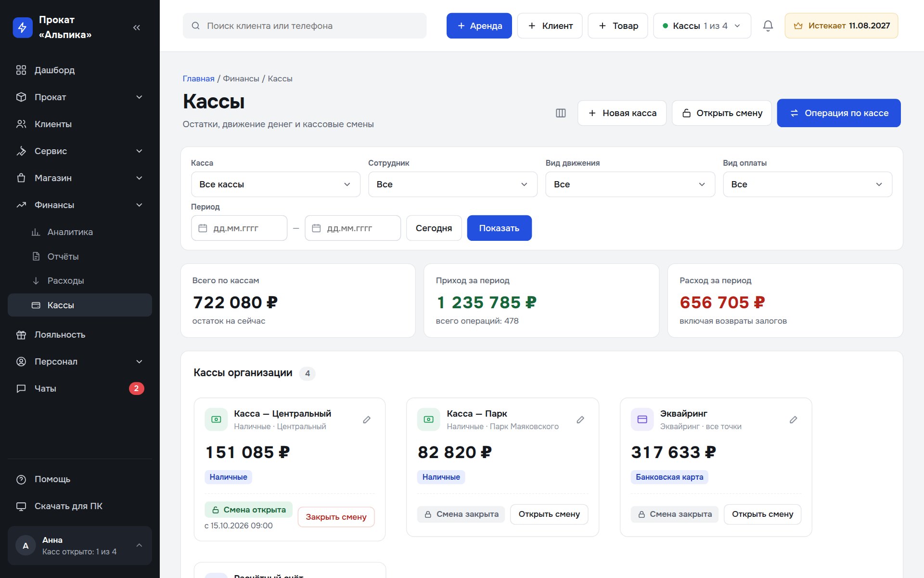Click the card icon of Эквайринг
Screen dimensions: 924x578
(642, 420)
